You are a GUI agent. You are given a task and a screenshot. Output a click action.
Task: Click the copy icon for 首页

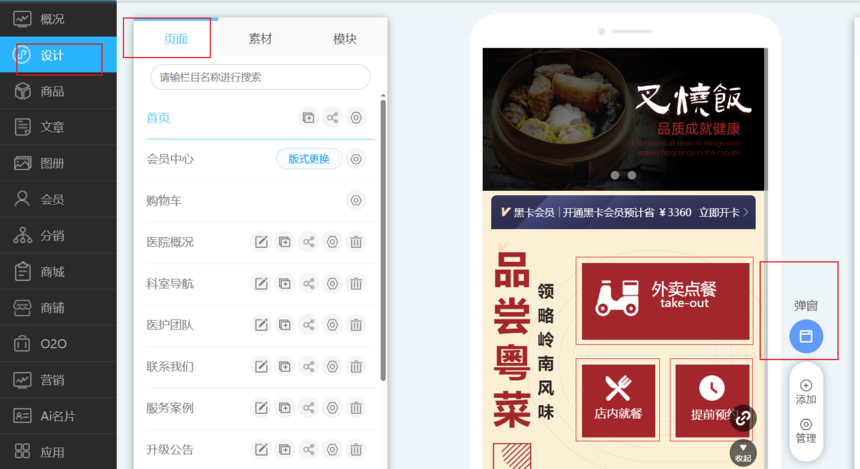click(308, 117)
